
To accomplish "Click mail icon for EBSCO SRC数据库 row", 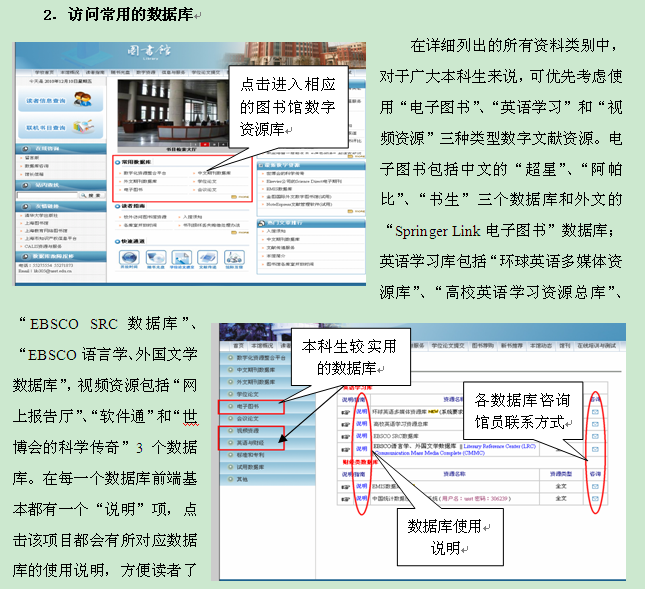I will coord(595,436).
